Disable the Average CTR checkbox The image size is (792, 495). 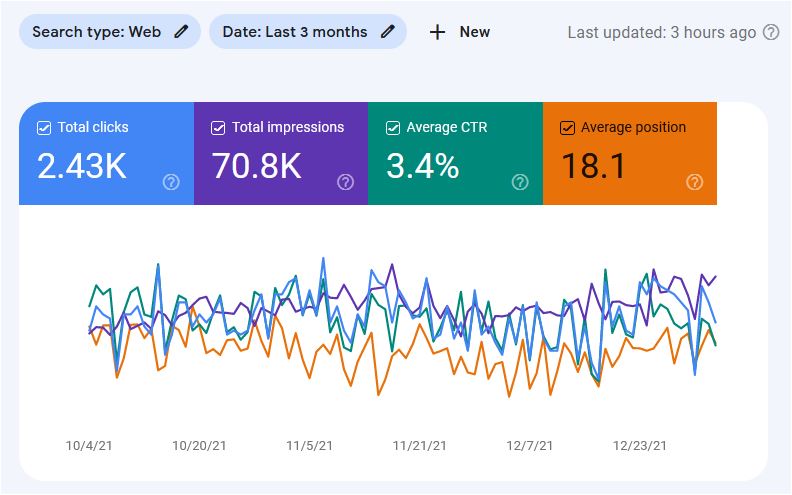(393, 128)
